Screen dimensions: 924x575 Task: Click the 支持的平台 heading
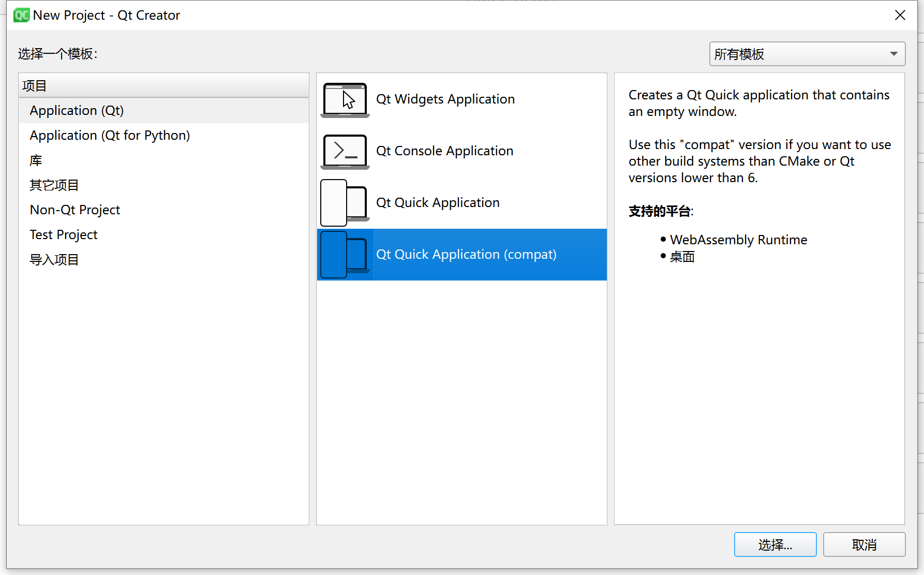point(660,211)
